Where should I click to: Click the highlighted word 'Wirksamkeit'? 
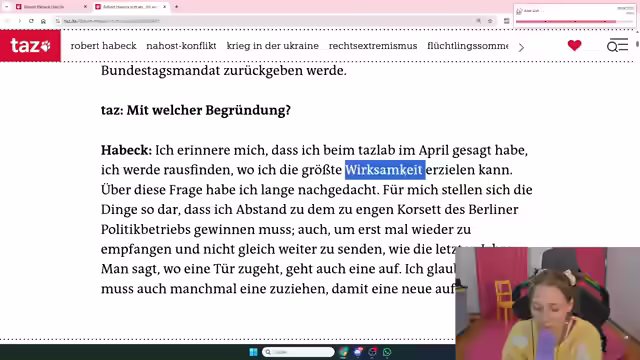(385, 170)
